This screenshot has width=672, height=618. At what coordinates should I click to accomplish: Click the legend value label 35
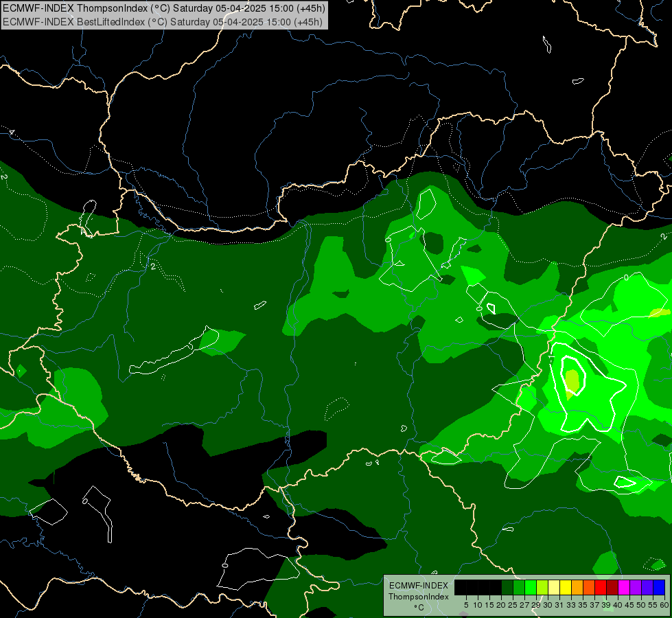pyautogui.click(x=583, y=605)
